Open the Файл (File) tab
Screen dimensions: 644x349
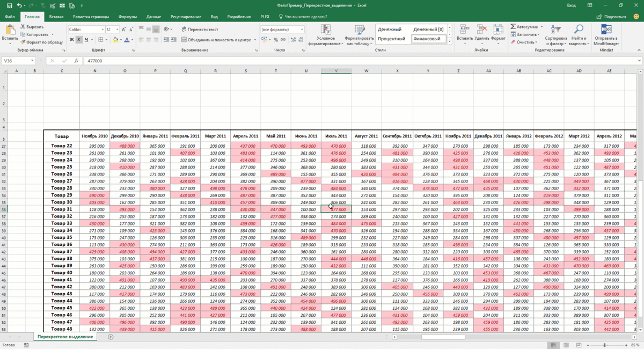point(10,17)
